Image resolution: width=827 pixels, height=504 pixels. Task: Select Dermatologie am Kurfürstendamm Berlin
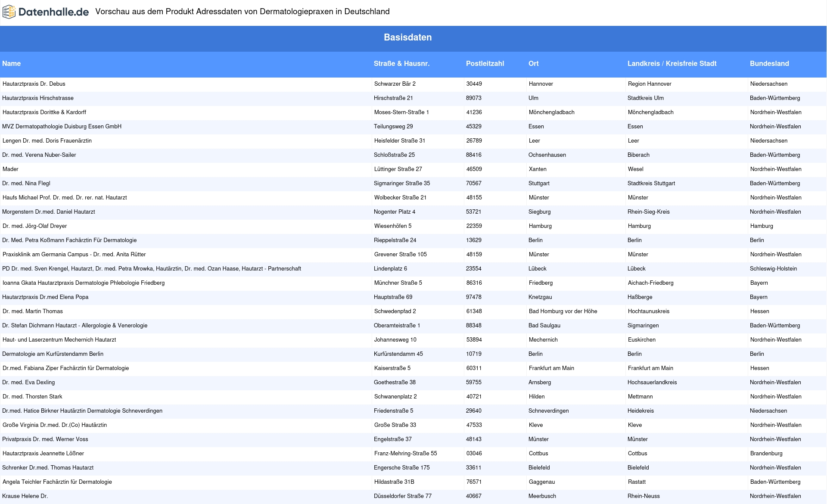point(53,354)
